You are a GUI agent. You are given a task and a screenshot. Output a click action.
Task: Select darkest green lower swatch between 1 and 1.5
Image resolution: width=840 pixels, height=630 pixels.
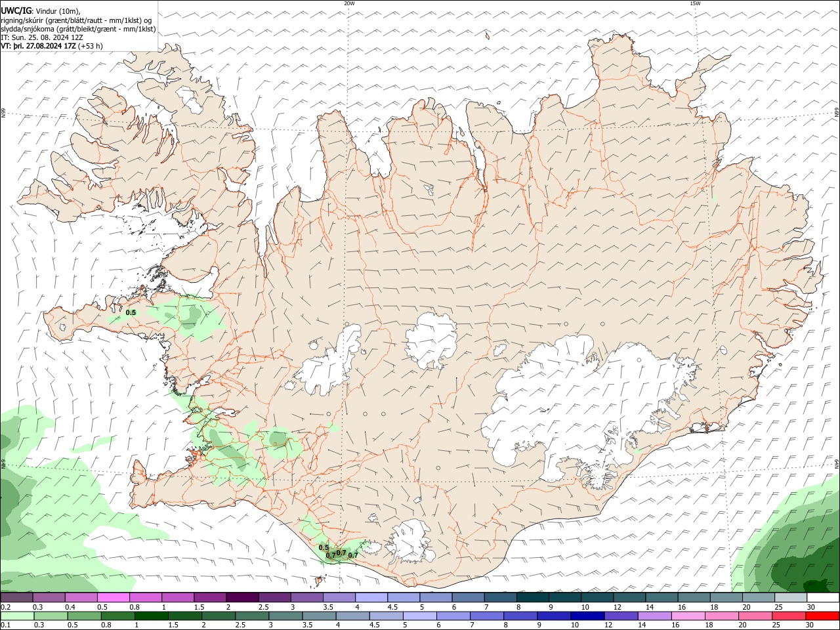click(152, 616)
